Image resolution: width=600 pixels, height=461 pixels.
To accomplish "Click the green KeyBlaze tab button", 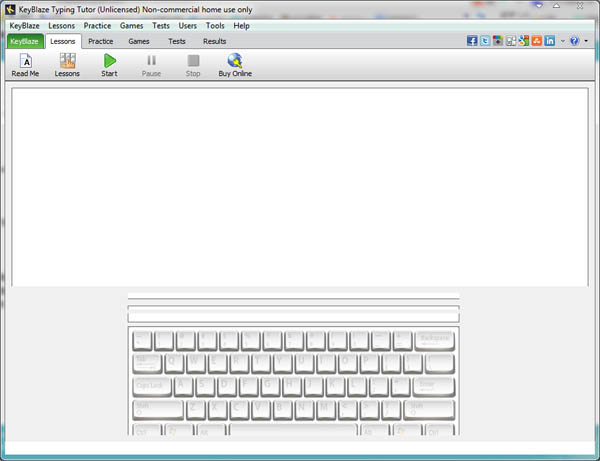I will tap(25, 41).
